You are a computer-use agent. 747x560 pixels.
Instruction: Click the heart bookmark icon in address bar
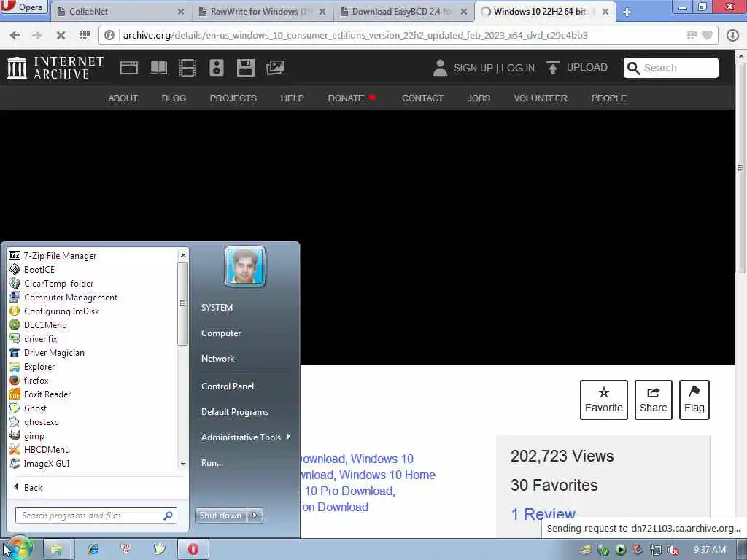[x=707, y=35]
